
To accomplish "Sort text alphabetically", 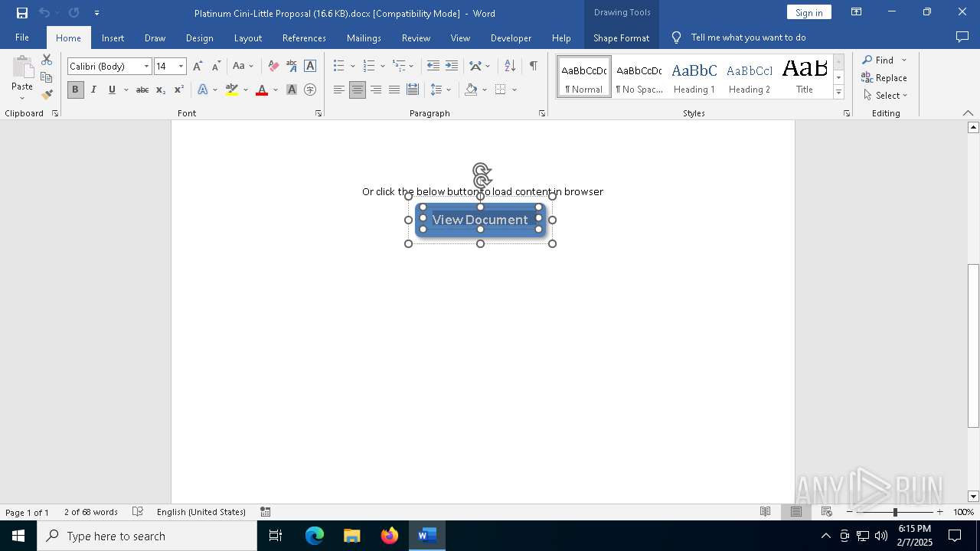I will 510,67.
